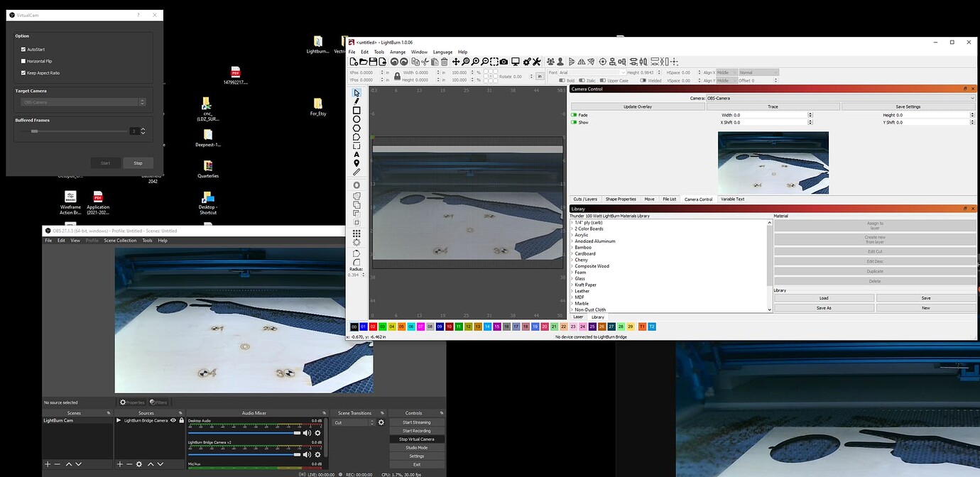The height and width of the screenshot is (477, 980).
Task: Select the Measure ruler tool
Action: pos(356,172)
